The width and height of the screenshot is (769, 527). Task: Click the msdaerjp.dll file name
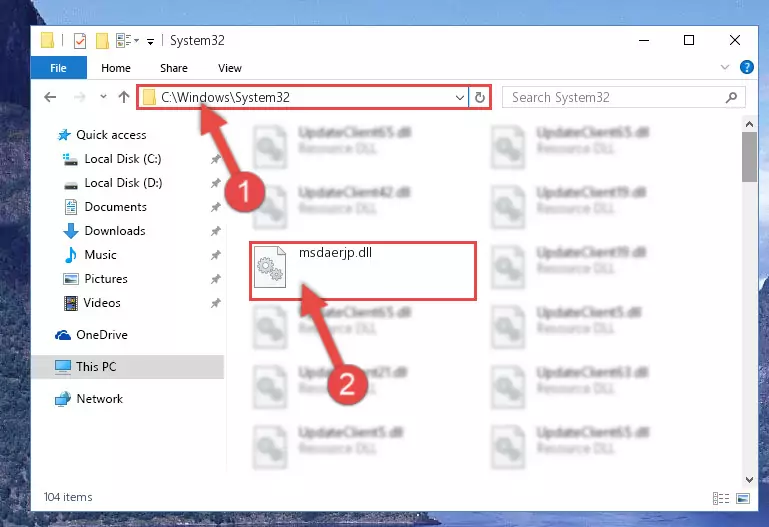335,252
